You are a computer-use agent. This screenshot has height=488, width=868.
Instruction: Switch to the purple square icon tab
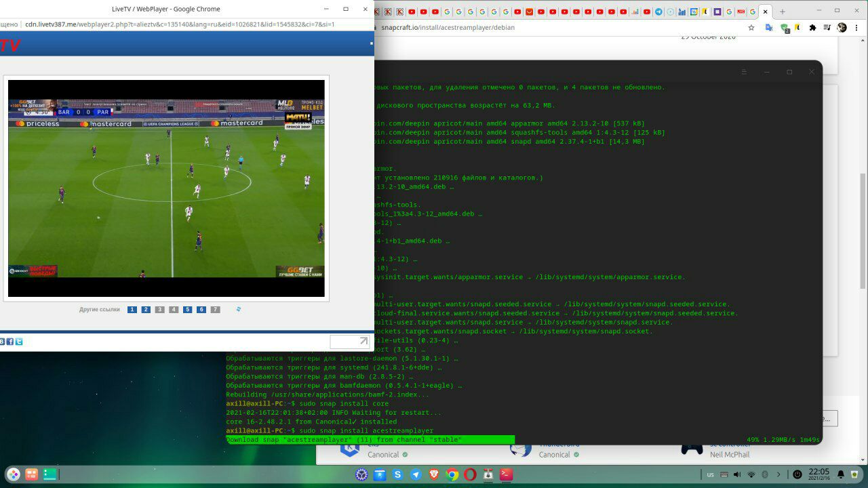(x=717, y=12)
